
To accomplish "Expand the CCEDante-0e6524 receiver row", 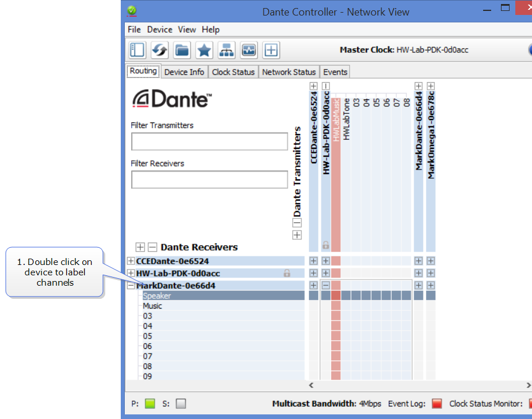I will pos(131,261).
